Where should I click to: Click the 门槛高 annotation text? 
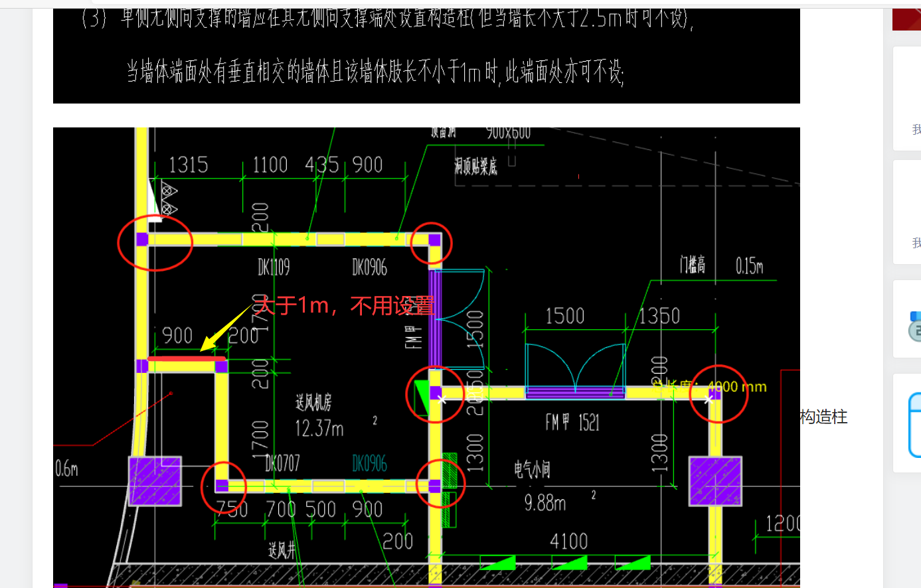[x=692, y=266]
